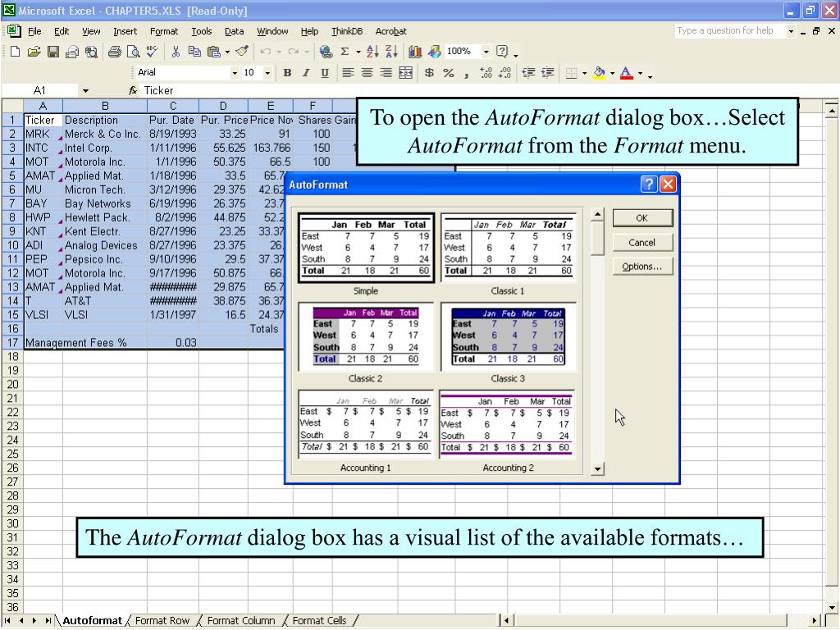Open Print Preview from the toolbar

tap(133, 52)
